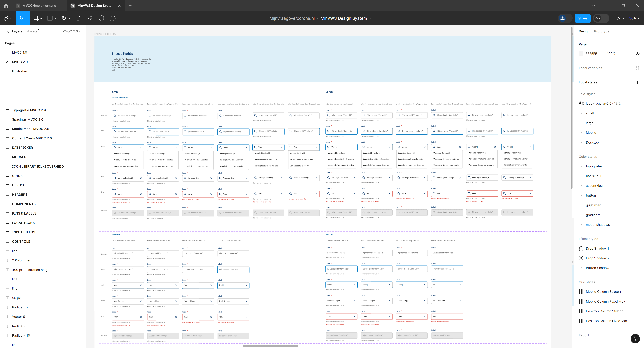Open the Illustraties page
This screenshot has width=644, height=348.
coord(20,71)
